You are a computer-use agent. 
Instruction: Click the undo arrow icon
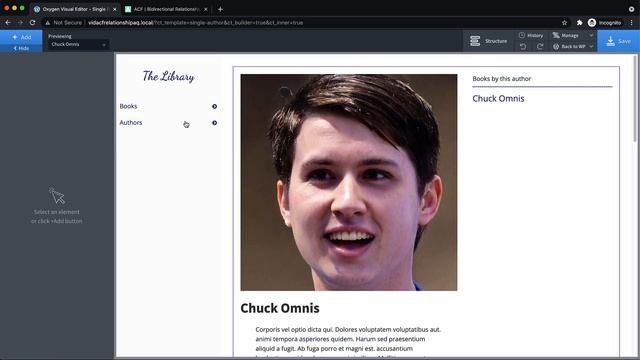(523, 47)
